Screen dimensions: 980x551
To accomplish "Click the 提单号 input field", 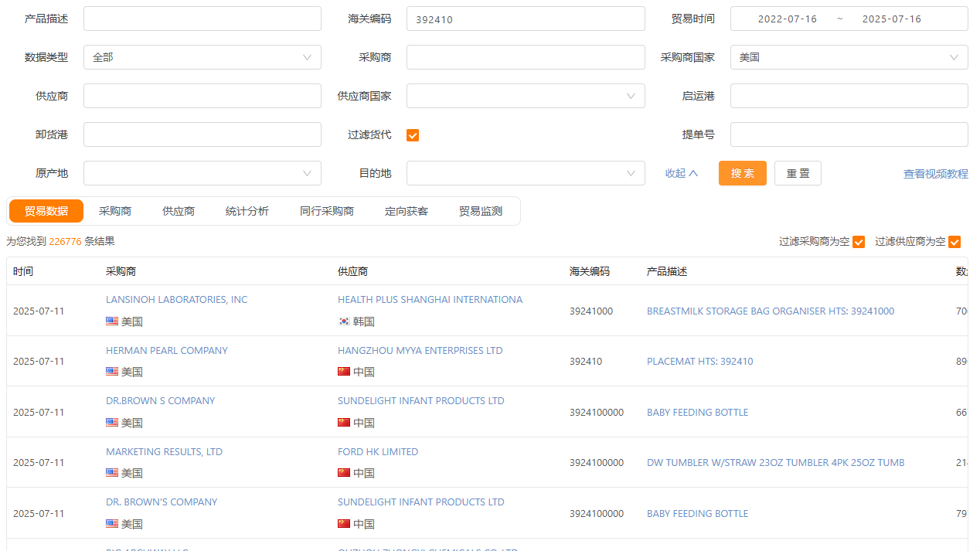I will pos(849,134).
